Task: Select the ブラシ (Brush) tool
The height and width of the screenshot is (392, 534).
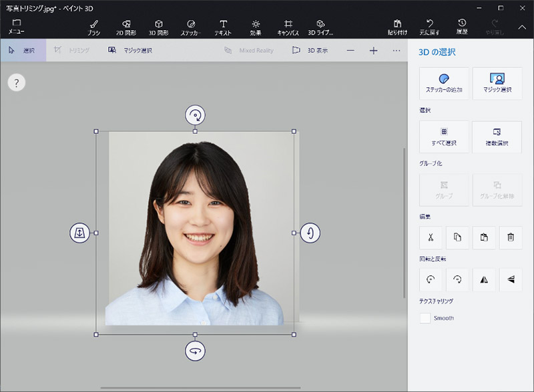Action: tap(93, 27)
